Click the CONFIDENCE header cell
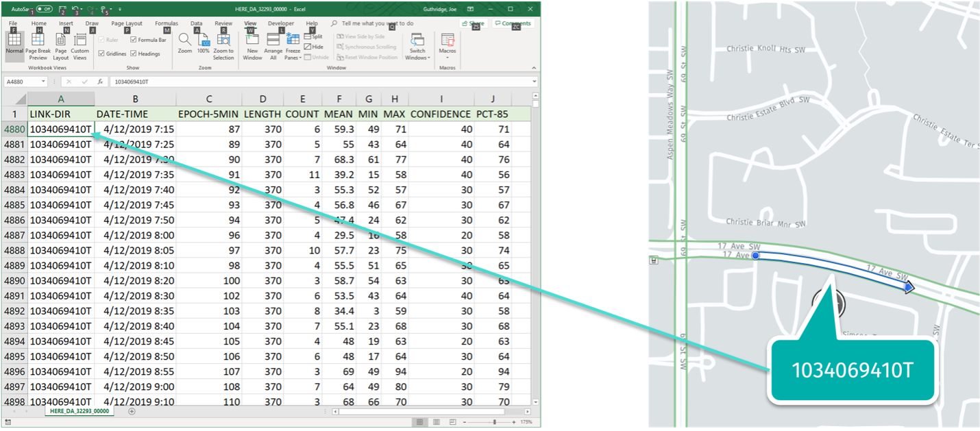The width and height of the screenshot is (980, 431). click(441, 114)
